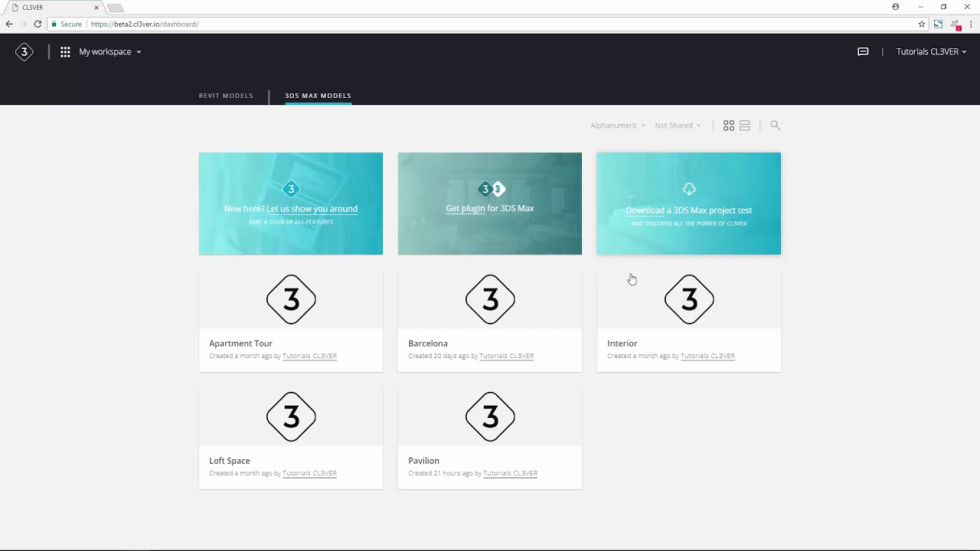
Task: Click Barcelona title text
Action: coord(428,344)
